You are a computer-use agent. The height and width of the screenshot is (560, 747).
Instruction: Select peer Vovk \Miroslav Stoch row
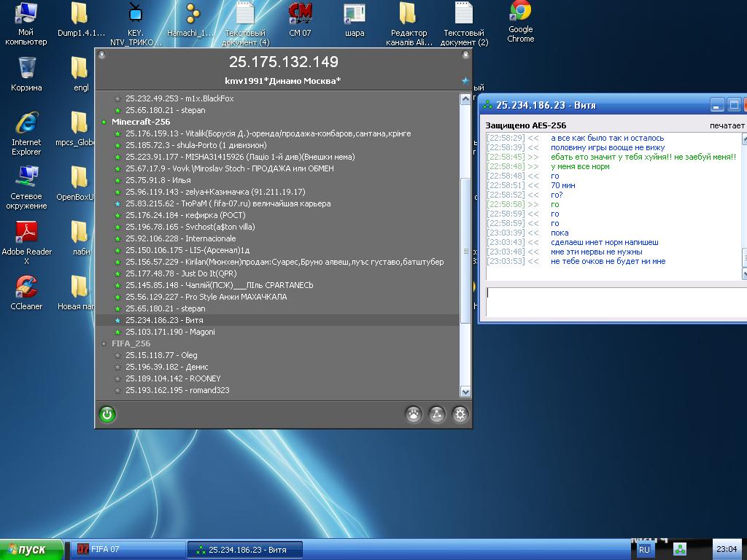coord(230,168)
